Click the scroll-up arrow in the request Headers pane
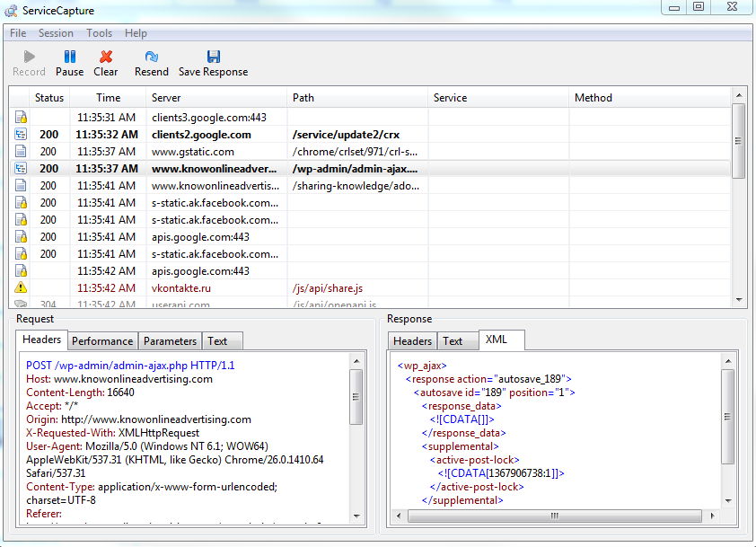 pos(356,359)
